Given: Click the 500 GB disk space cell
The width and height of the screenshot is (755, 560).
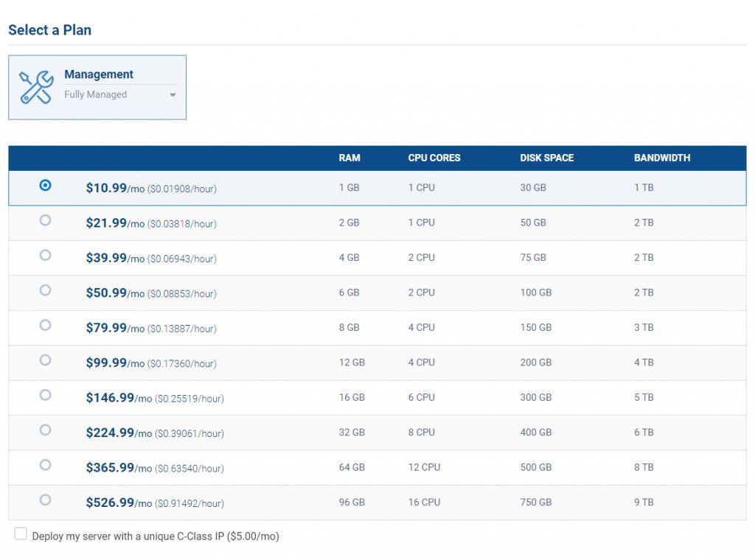Looking at the screenshot, I should coord(536,467).
